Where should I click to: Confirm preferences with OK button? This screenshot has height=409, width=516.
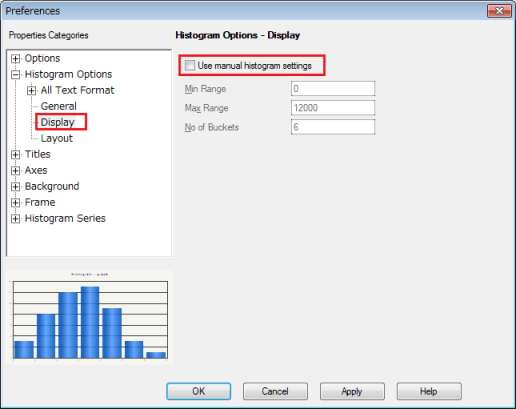coord(199,391)
